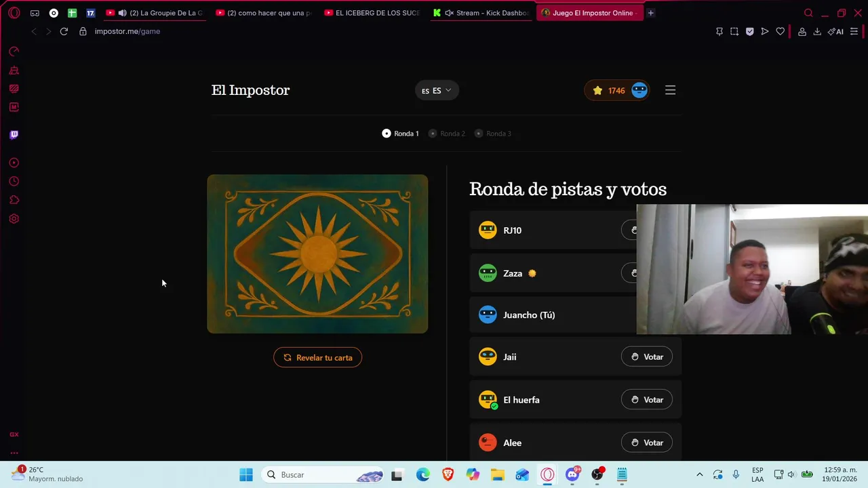The image size is (868, 488).
Task: Open GX Control speedometer in sidebar
Action: coord(14,51)
